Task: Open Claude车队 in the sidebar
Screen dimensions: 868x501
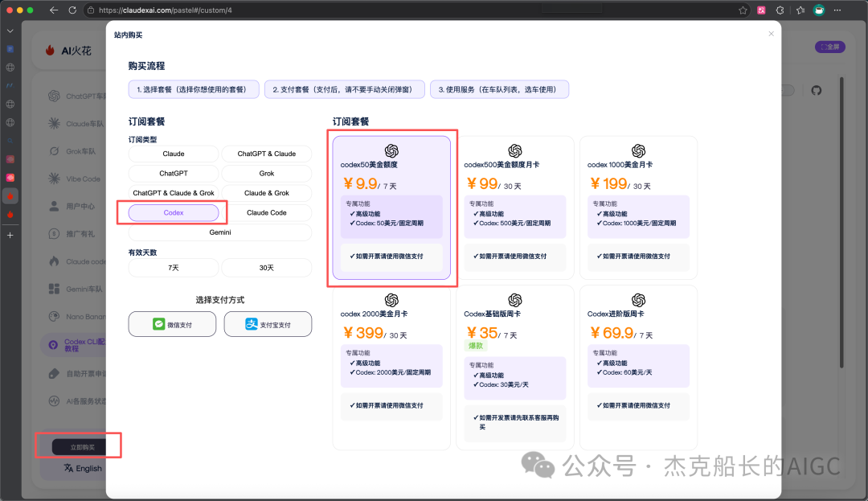Action: pyautogui.click(x=76, y=124)
